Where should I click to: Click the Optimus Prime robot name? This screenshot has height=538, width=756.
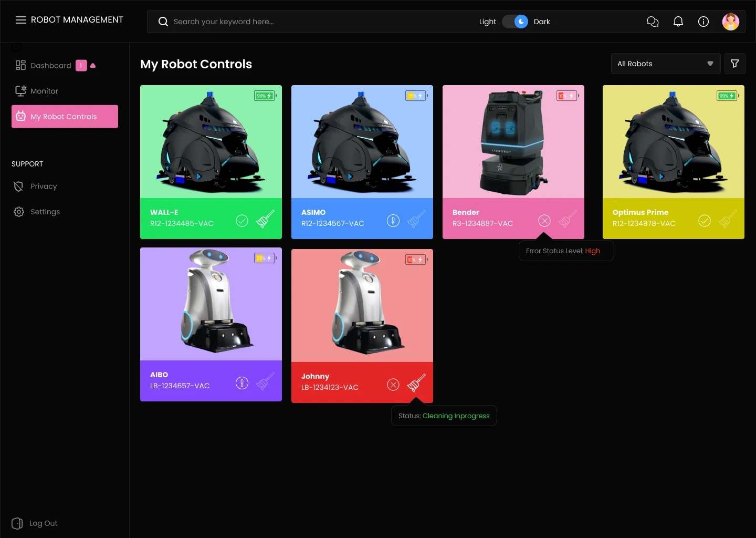point(640,212)
